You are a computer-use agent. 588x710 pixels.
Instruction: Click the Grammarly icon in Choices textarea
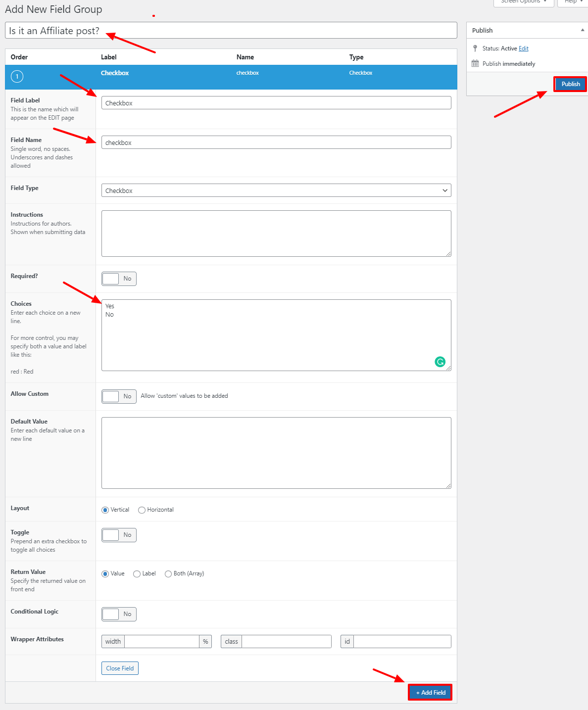coord(440,362)
